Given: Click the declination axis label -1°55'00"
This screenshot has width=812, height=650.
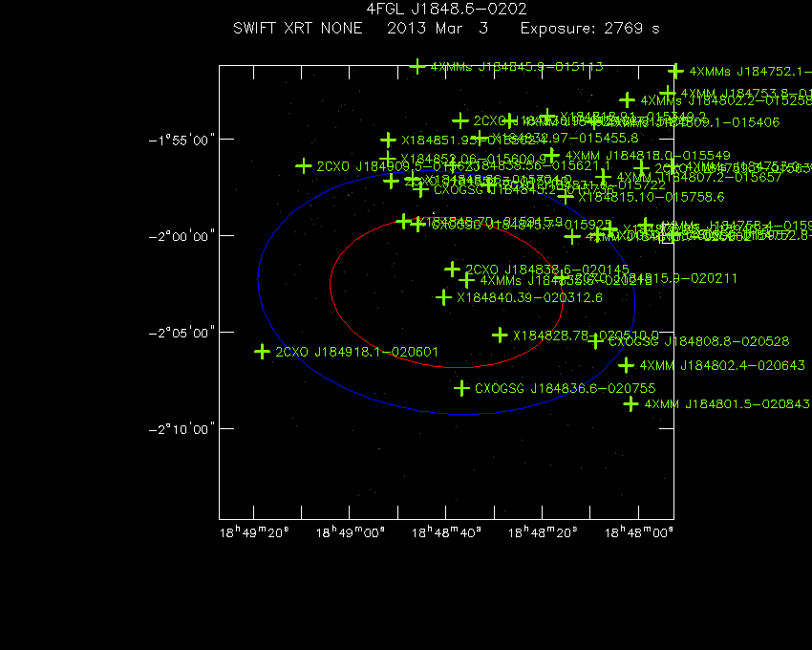Looking at the screenshot, I should pos(182,140).
